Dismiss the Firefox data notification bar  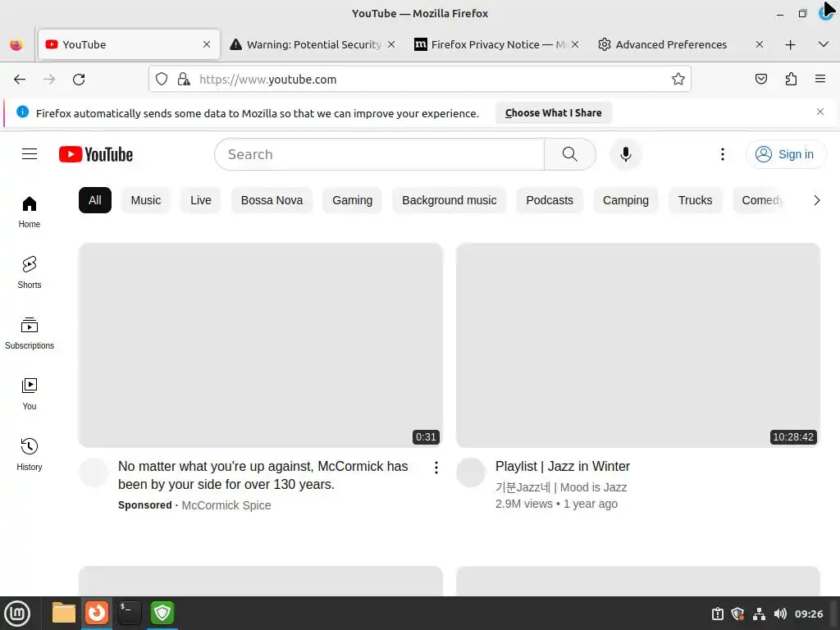(x=820, y=112)
